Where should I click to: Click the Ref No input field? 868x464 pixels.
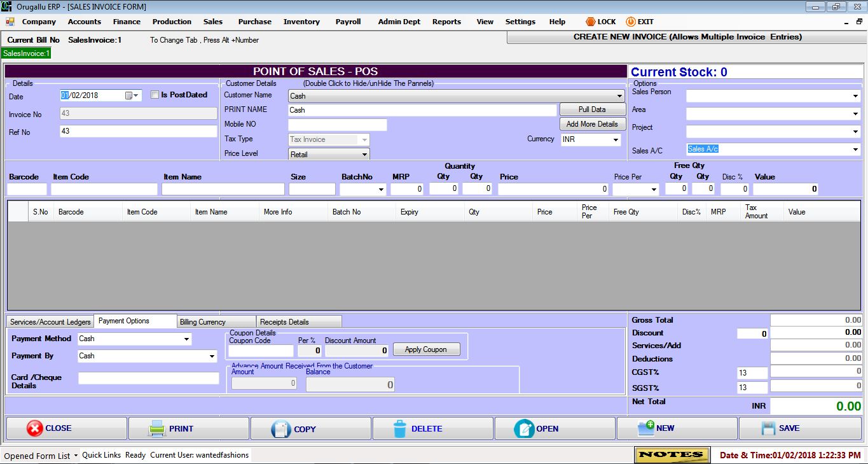pos(138,131)
